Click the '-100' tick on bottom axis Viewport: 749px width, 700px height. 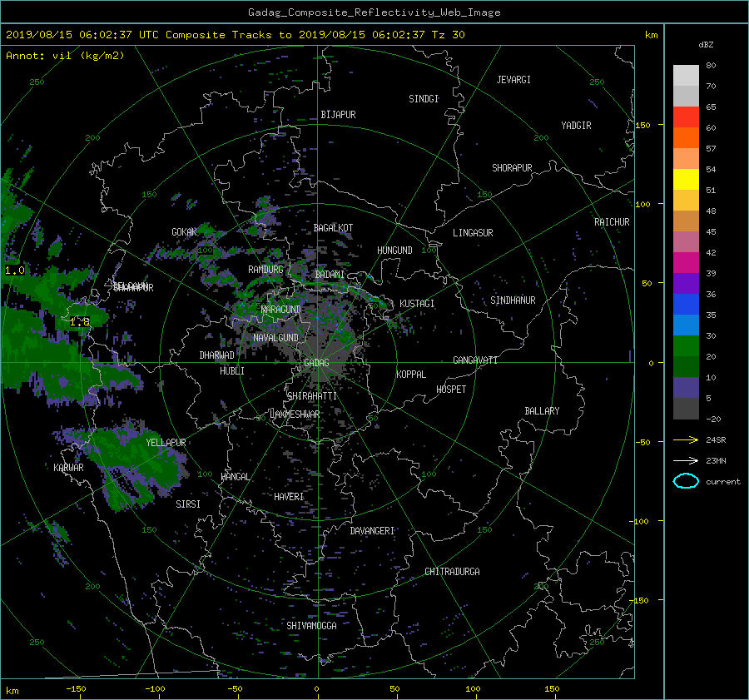point(155,688)
